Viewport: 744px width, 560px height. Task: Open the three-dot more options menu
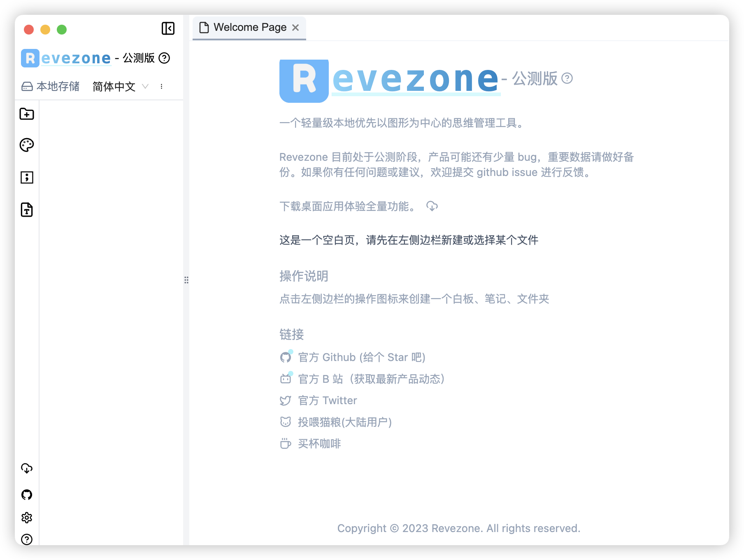coord(161,86)
